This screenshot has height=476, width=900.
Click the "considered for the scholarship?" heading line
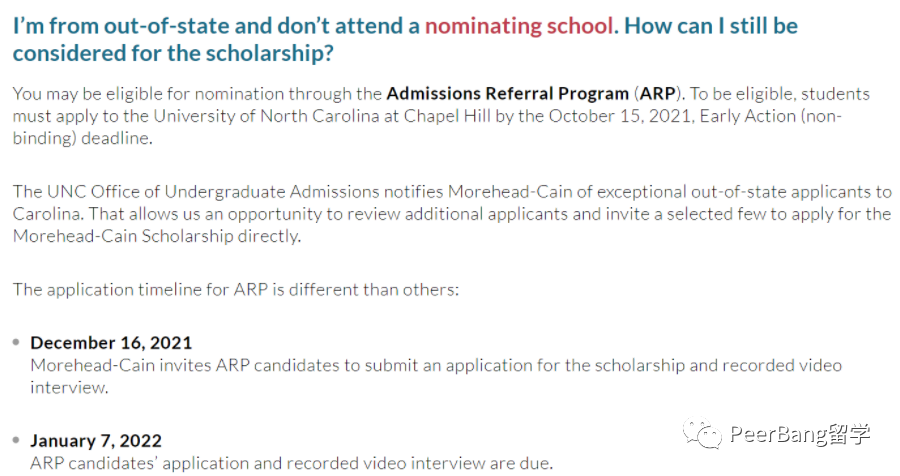point(173,53)
